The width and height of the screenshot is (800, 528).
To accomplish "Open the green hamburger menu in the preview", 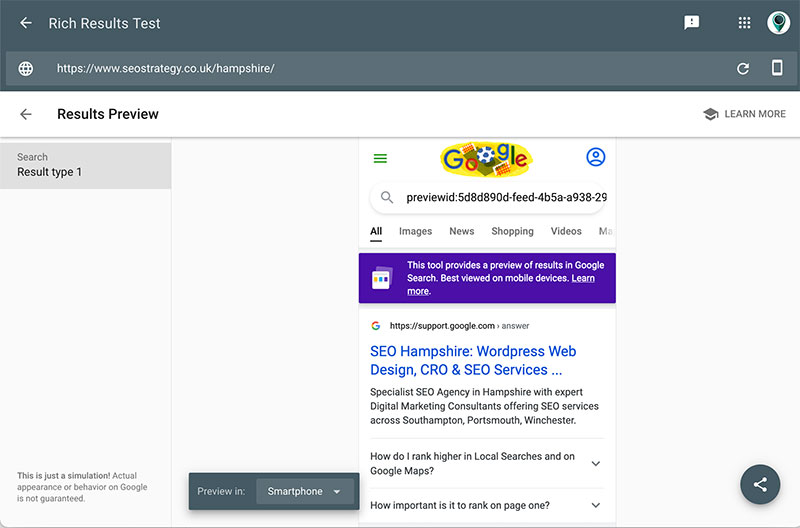I will [x=380, y=159].
